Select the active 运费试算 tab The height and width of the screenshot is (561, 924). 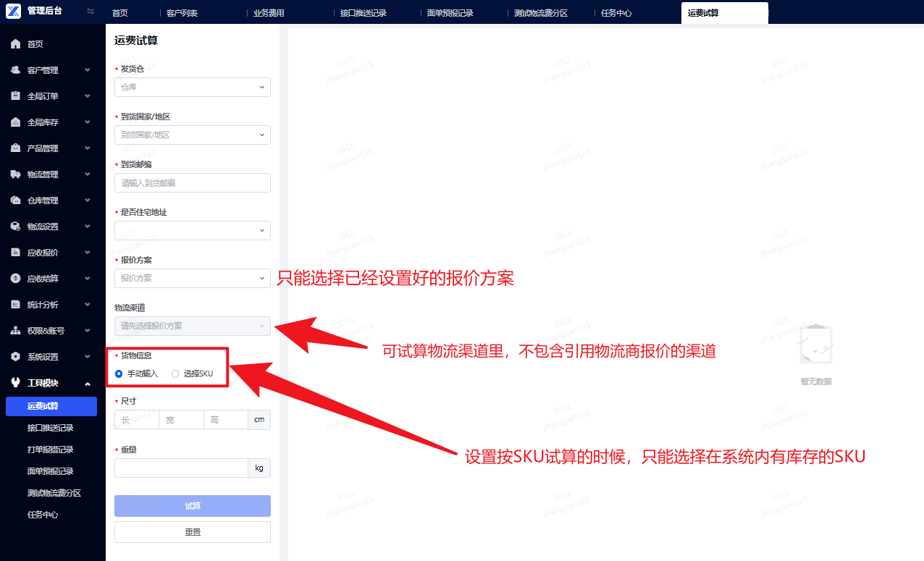coord(725,13)
